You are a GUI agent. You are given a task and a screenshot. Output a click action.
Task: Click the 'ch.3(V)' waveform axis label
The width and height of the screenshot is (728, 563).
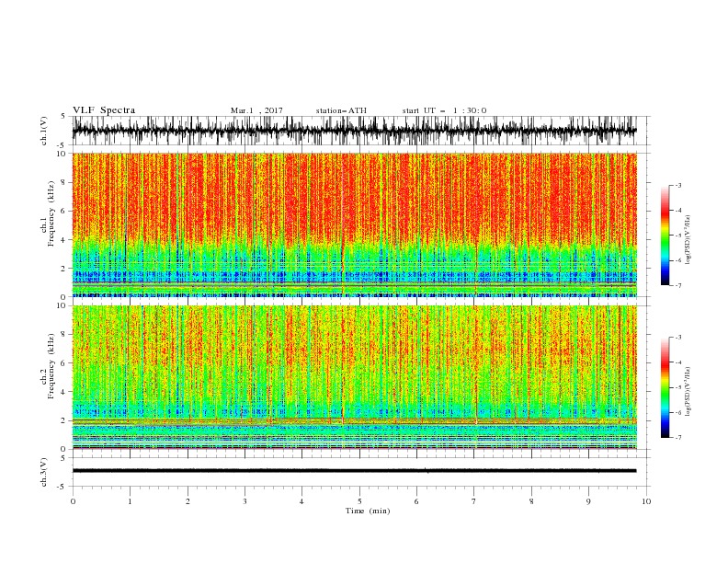(x=44, y=472)
